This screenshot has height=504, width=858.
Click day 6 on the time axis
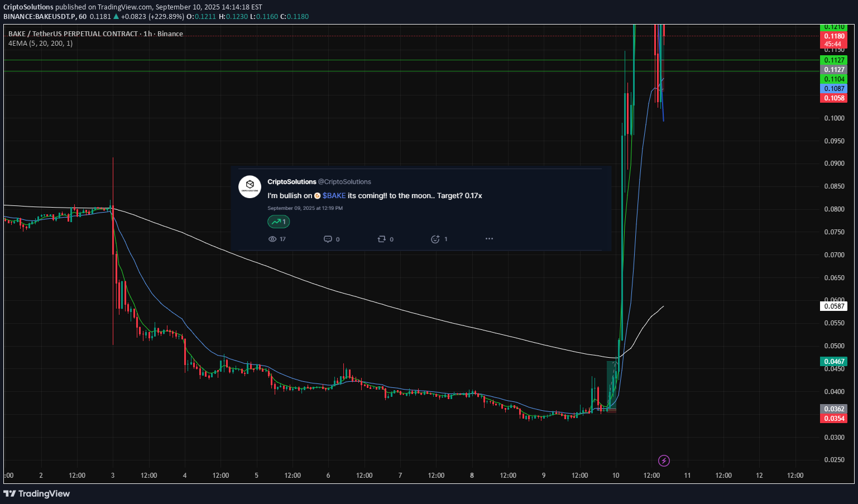328,476
